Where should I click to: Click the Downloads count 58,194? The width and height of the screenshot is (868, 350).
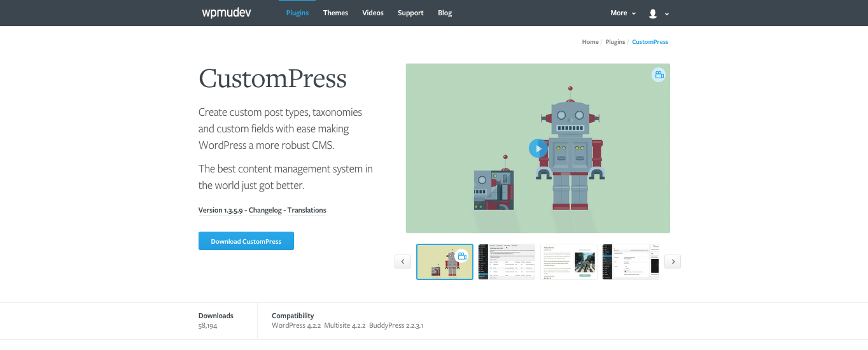(x=207, y=326)
